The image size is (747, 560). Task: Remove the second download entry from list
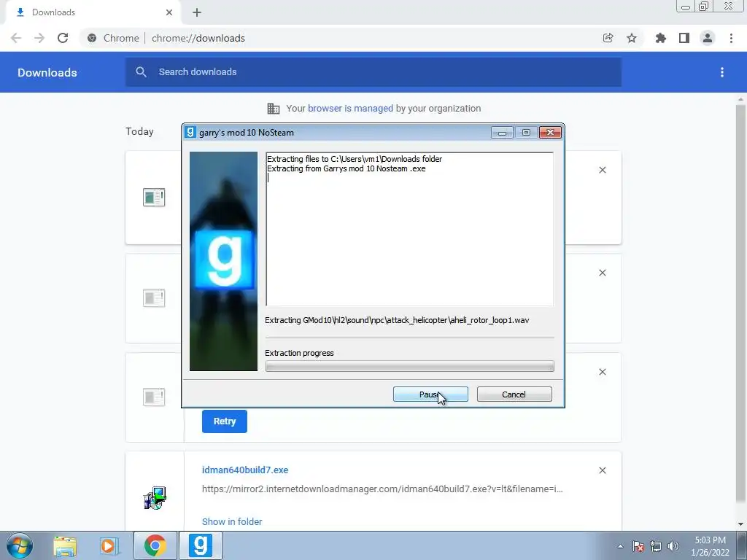click(602, 273)
